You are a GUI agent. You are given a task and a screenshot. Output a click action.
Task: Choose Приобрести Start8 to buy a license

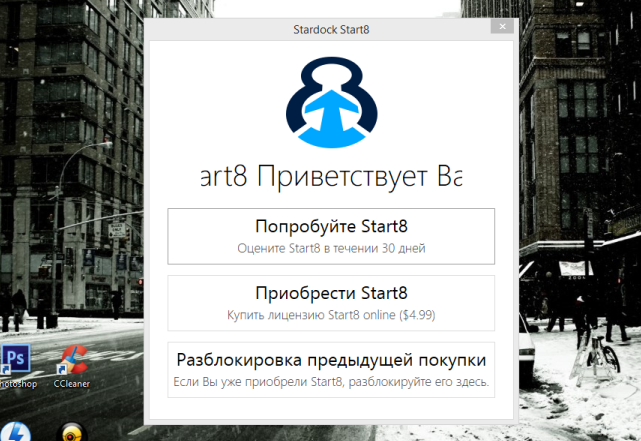[331, 303]
